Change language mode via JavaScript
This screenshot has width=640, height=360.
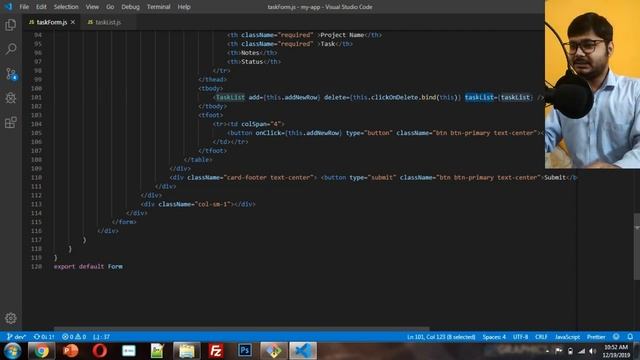(567, 337)
